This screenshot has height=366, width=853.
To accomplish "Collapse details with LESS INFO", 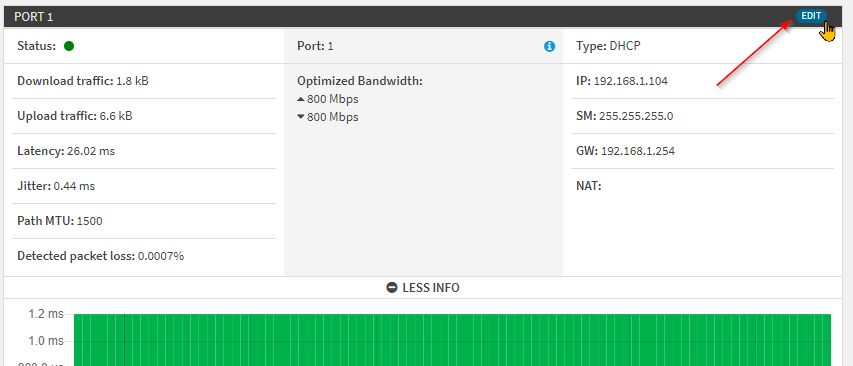I will coord(423,288).
